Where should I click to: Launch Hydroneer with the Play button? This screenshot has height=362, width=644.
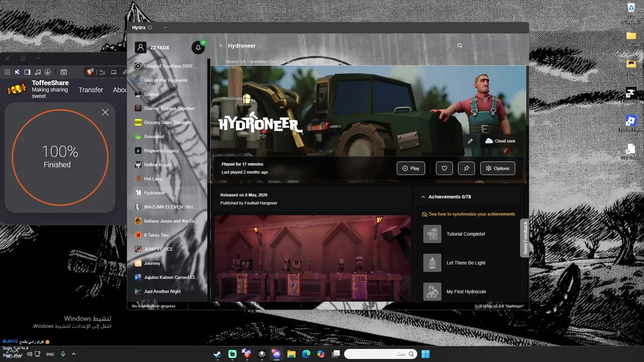[x=411, y=168]
